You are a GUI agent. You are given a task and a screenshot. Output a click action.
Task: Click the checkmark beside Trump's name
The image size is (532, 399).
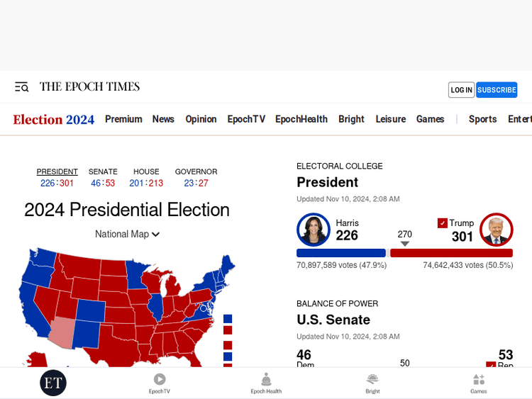point(443,223)
